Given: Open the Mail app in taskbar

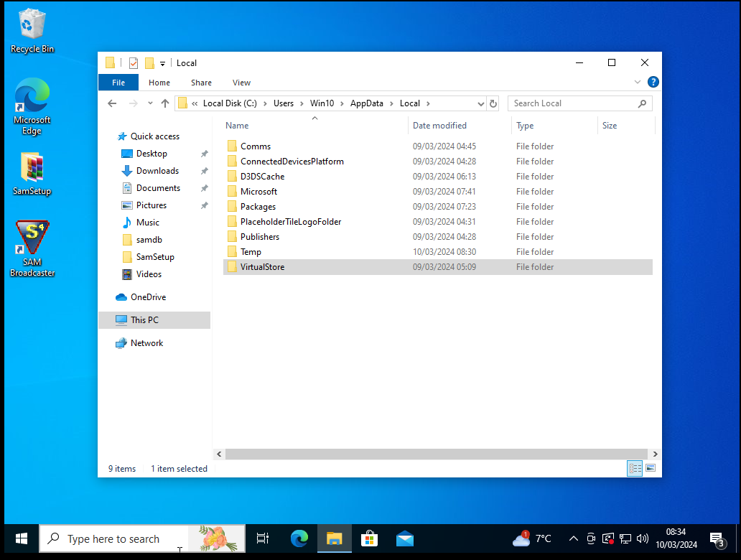Looking at the screenshot, I should click(x=404, y=538).
